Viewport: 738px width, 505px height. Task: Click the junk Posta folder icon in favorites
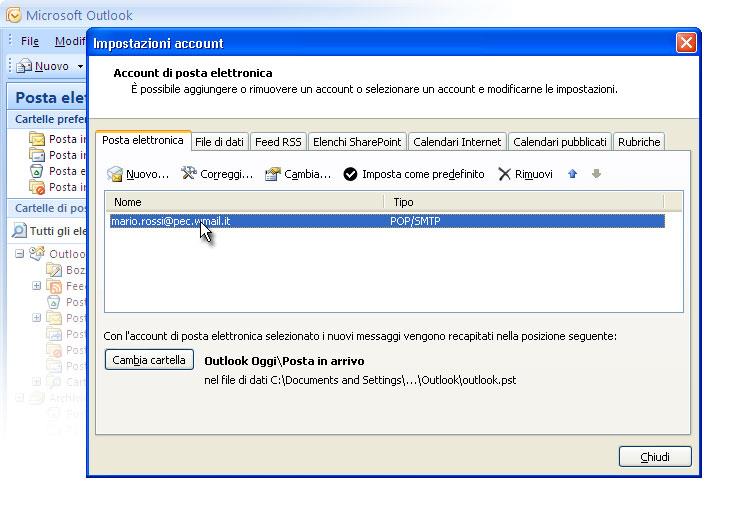37,187
